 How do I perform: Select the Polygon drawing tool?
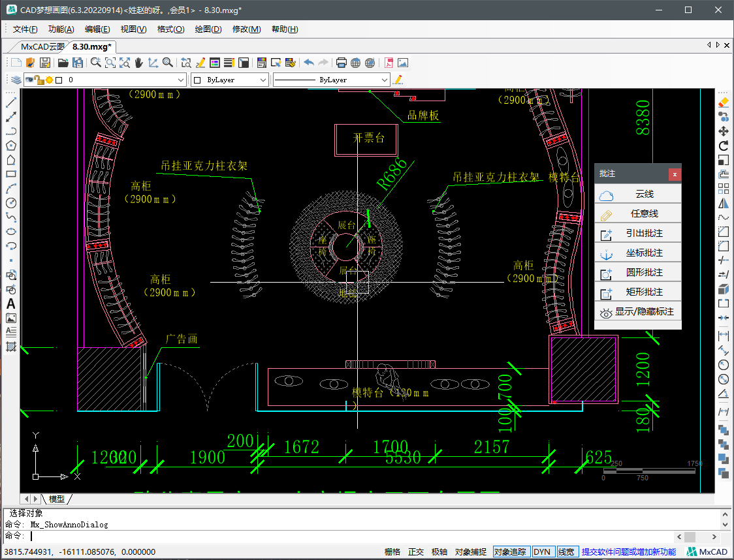[10, 146]
